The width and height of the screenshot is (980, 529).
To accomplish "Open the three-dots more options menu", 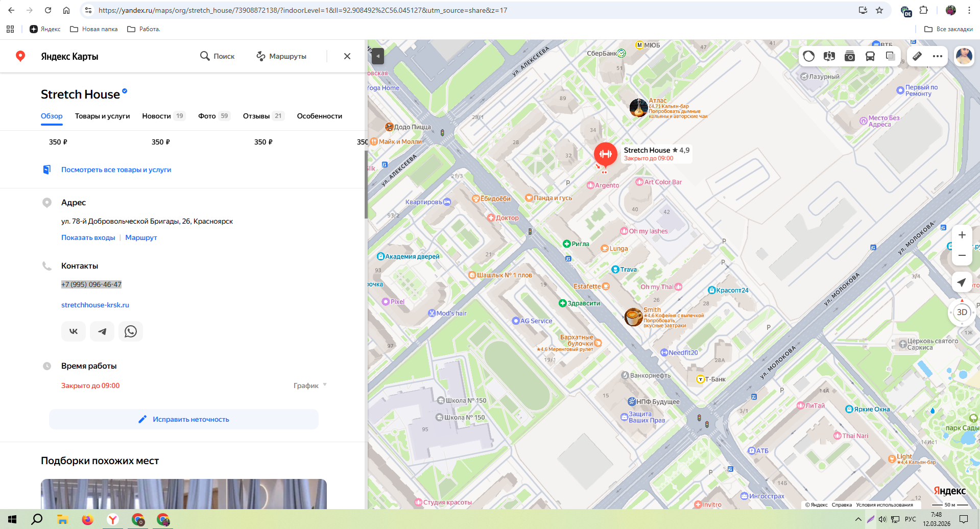I will click(x=938, y=56).
